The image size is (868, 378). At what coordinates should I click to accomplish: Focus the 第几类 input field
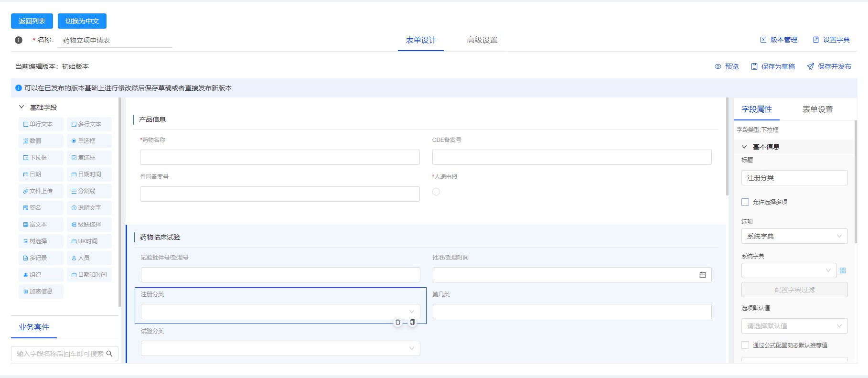pos(572,312)
